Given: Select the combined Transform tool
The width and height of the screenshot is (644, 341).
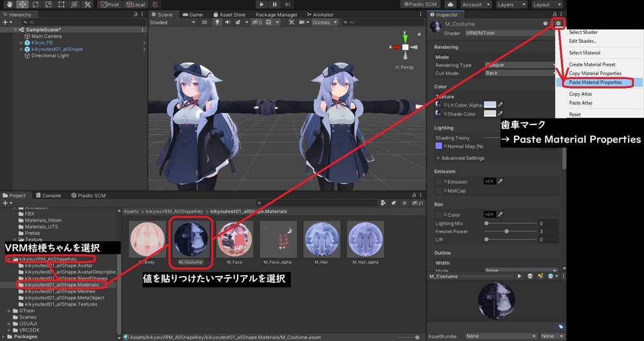Looking at the screenshot, I should coord(73,4).
